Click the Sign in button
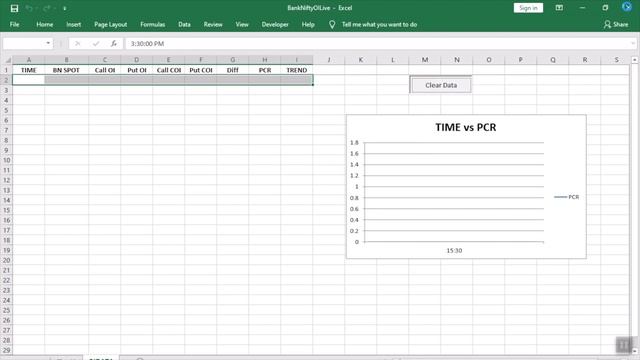Image resolution: width=640 pixels, height=360 pixels. point(528,8)
